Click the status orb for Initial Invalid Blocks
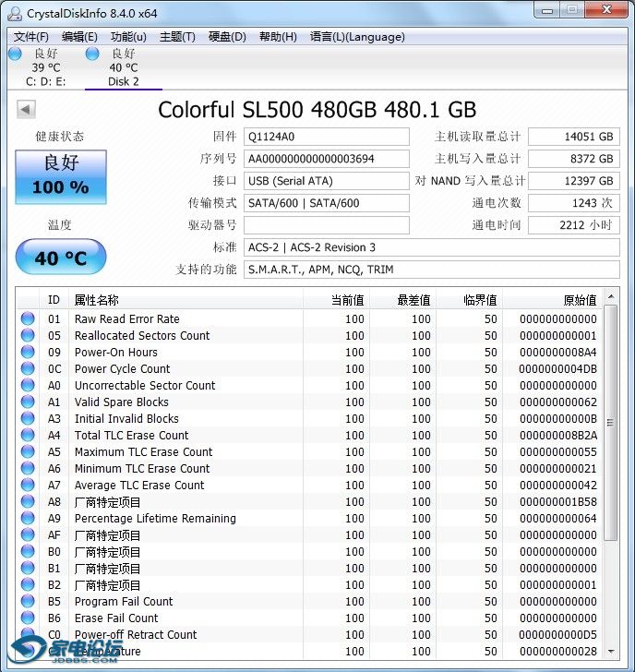Viewport: 635px width, 672px height. pyautogui.click(x=28, y=418)
